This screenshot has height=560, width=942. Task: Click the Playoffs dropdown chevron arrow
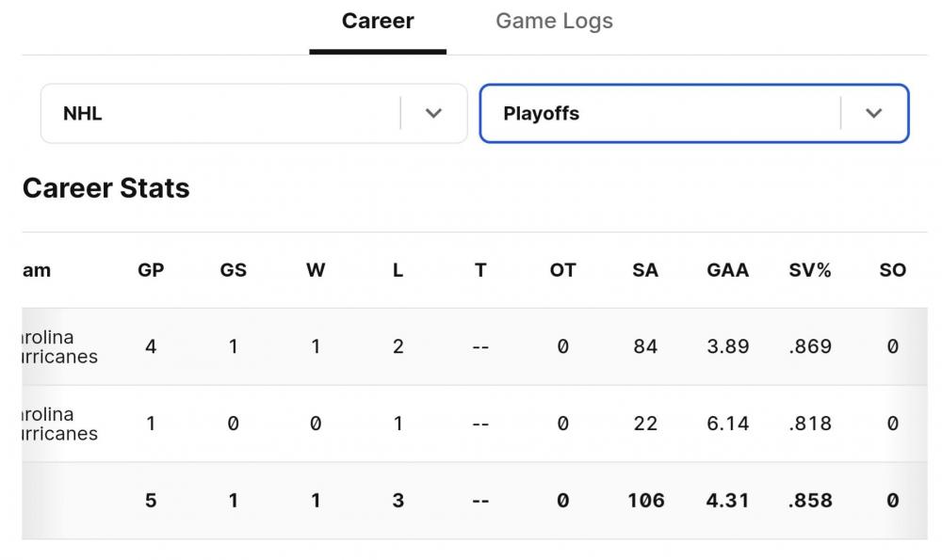(873, 114)
